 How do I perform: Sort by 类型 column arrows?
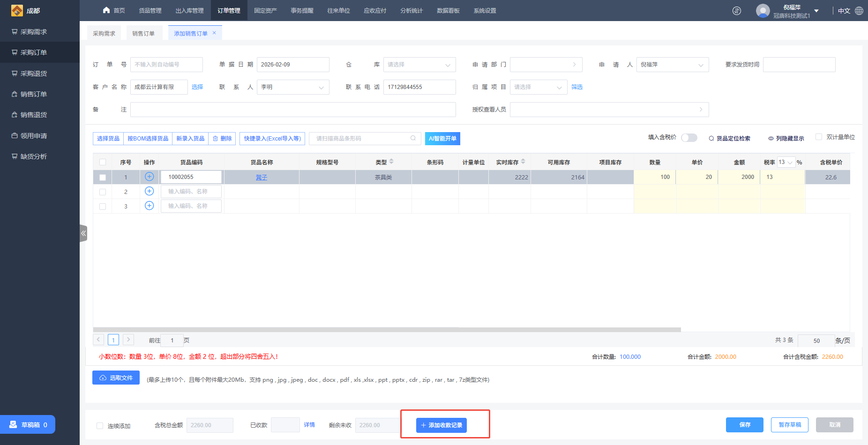click(x=391, y=162)
